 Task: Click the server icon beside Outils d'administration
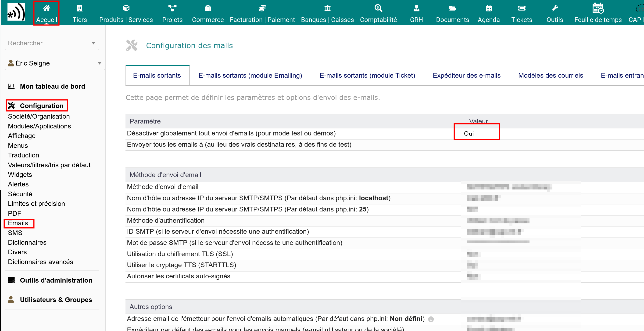click(x=11, y=280)
